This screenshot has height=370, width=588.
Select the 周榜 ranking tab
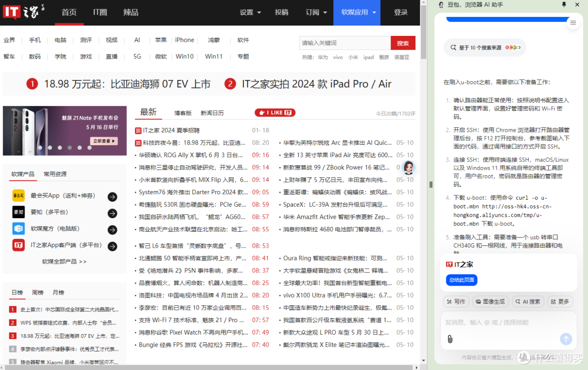tap(38, 292)
